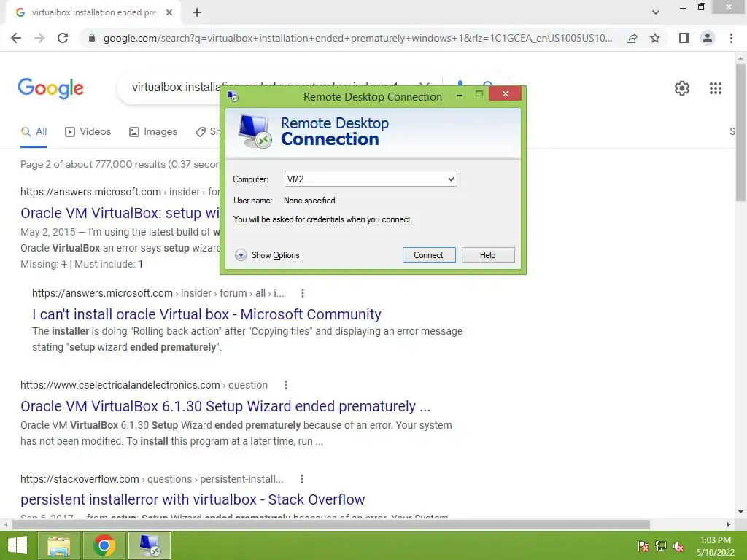Switch to Images search tab

tap(153, 132)
